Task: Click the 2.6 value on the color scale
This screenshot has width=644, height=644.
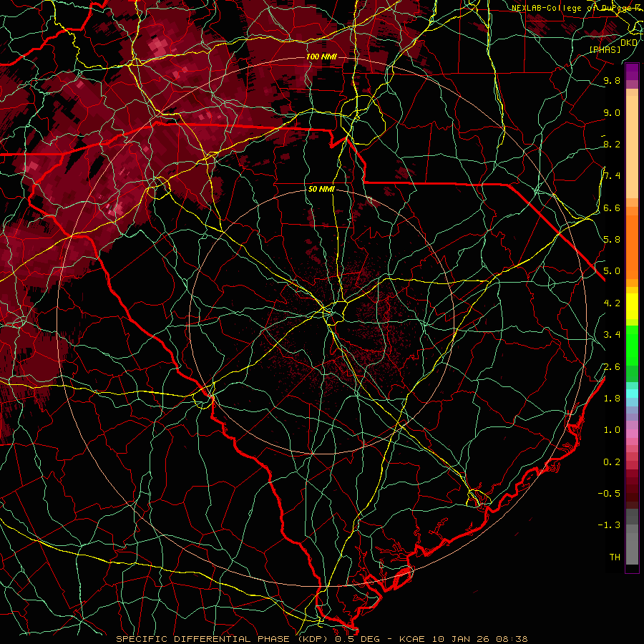Action: [612, 367]
